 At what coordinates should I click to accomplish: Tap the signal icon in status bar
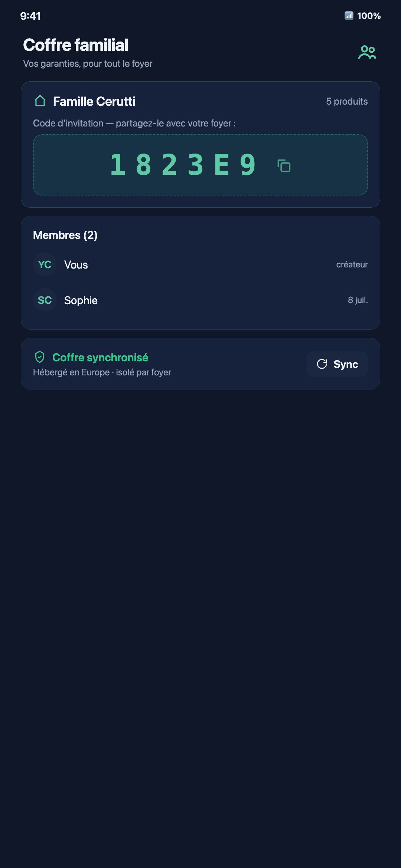click(349, 16)
